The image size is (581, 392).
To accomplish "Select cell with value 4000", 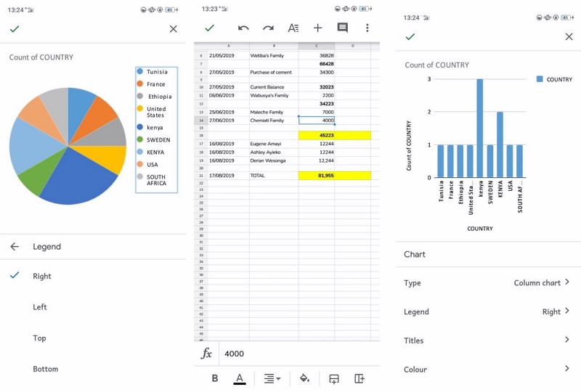I will point(317,121).
